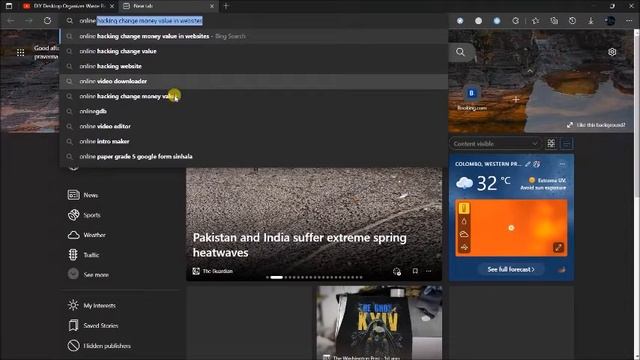Open the Pakistan and India heatwaves headline
This screenshot has width=640, height=360.
300,245
